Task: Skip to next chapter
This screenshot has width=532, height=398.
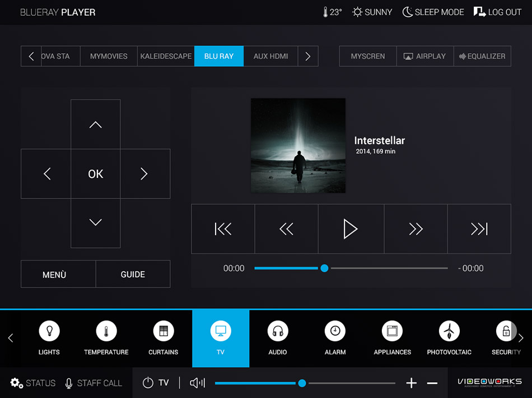Action: pos(479,229)
